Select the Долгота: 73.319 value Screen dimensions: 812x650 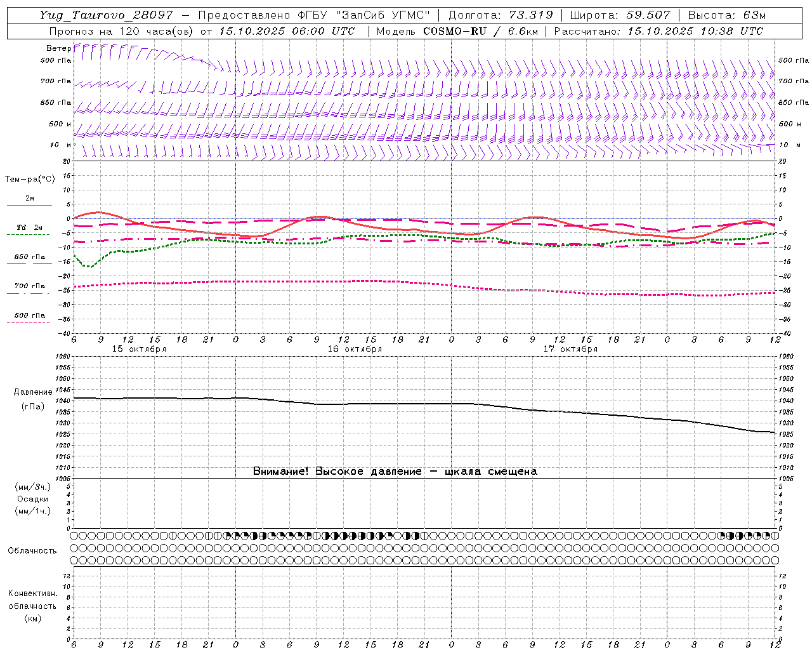pos(501,15)
